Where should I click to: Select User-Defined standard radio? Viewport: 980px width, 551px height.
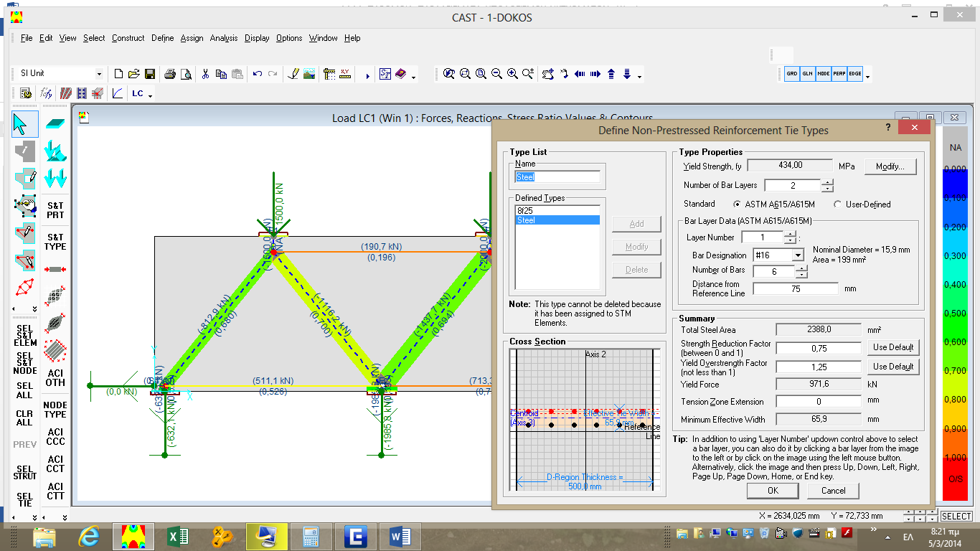(x=837, y=204)
